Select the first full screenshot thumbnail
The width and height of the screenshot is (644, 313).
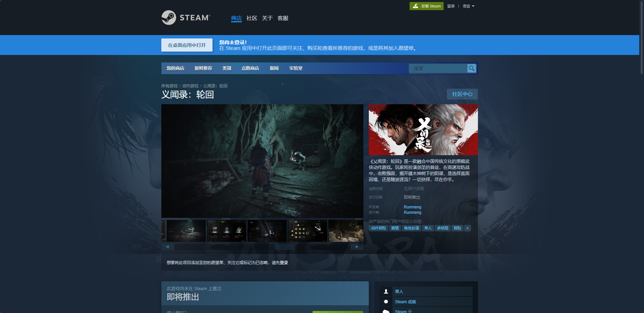click(x=186, y=231)
